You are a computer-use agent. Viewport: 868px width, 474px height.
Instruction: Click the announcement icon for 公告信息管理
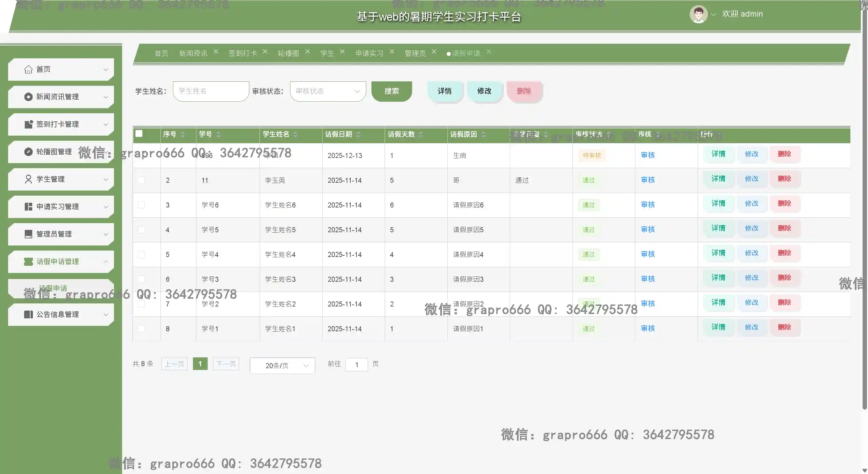28,314
